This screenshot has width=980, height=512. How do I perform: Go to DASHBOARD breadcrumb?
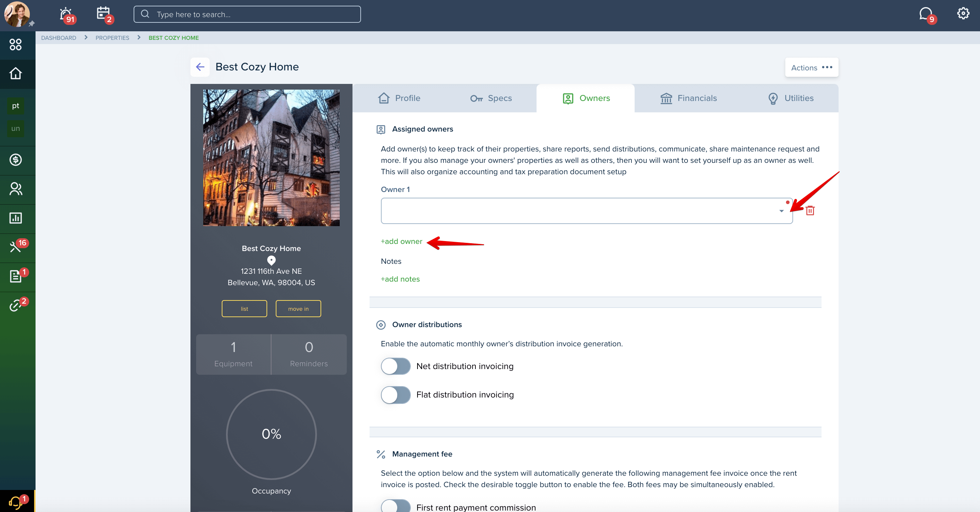59,38
